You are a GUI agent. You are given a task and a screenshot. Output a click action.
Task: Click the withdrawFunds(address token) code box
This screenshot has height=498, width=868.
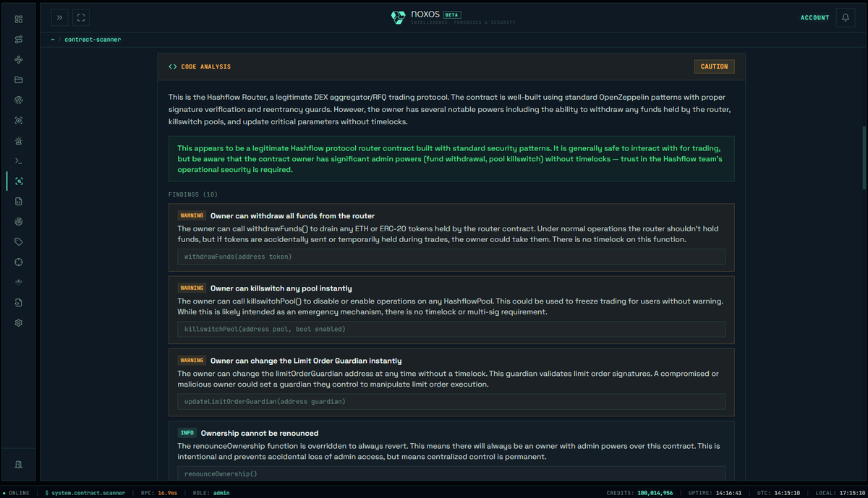point(451,257)
